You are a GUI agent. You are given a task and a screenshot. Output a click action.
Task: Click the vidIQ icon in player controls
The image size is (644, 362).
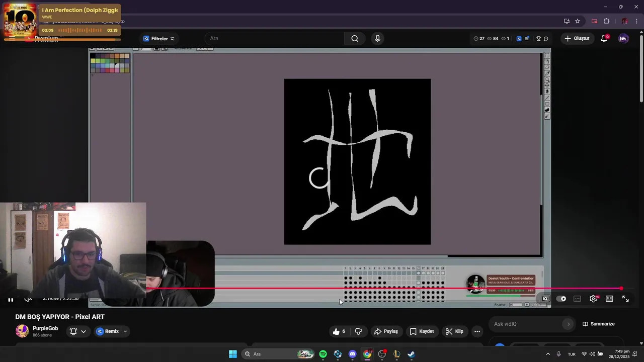click(545, 299)
